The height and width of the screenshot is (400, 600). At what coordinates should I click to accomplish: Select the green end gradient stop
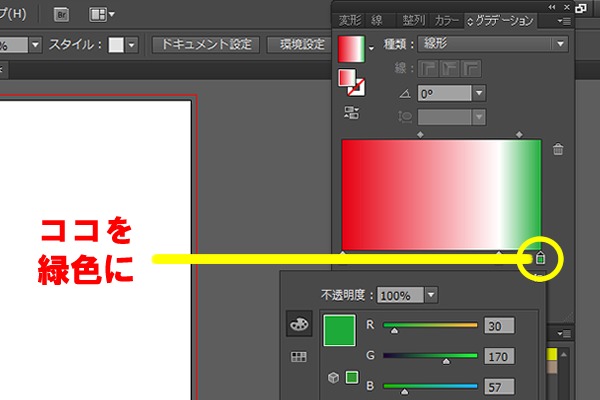tap(540, 259)
